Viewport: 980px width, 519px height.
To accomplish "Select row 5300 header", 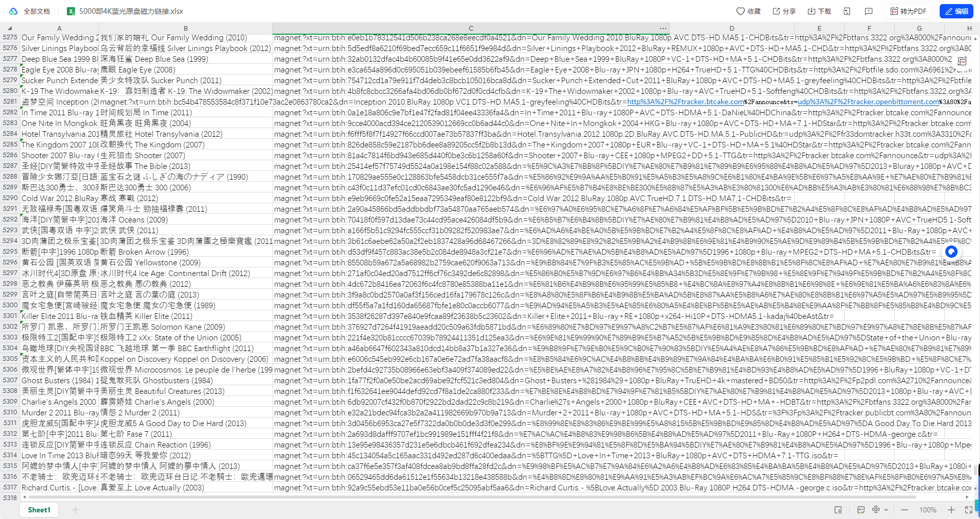I will (x=10, y=305).
